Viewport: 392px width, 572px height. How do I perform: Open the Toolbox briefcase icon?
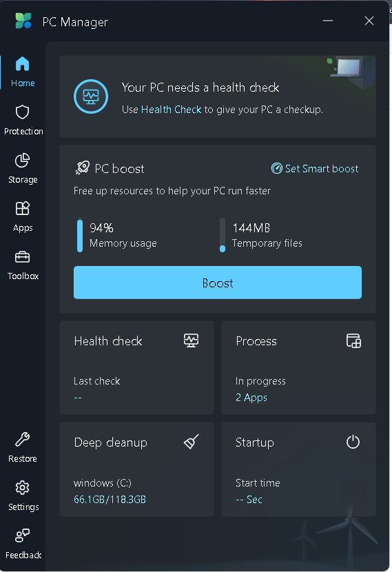(22, 257)
